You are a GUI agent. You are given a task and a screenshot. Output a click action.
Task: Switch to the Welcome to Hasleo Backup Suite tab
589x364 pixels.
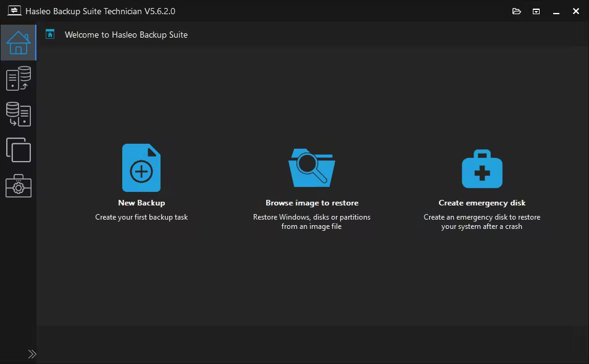126,35
